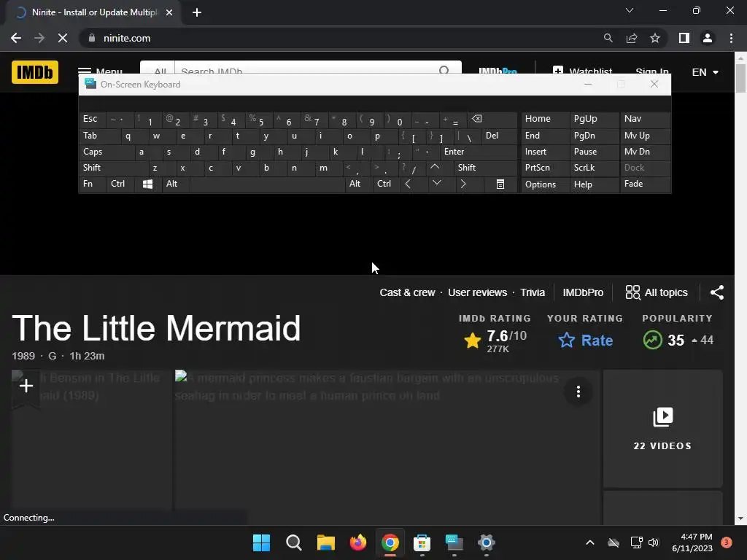Open Settings gear from taskbar
This screenshot has width=747, height=560.
click(x=487, y=542)
